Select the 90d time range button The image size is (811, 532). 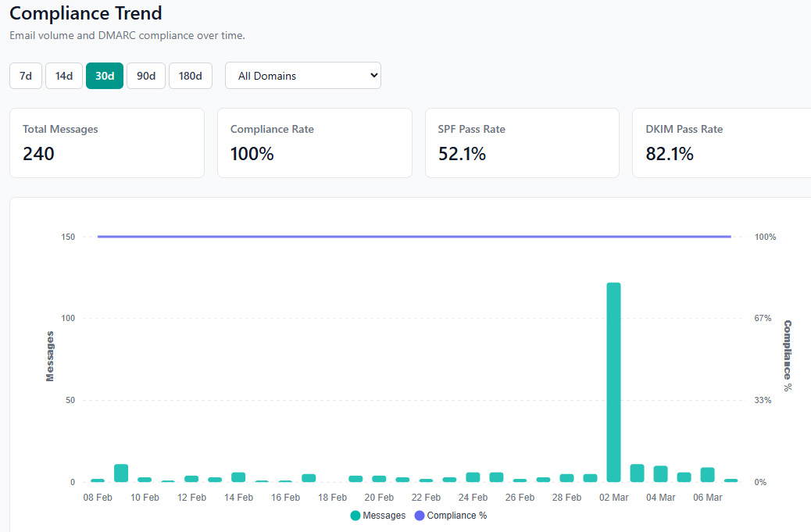146,76
